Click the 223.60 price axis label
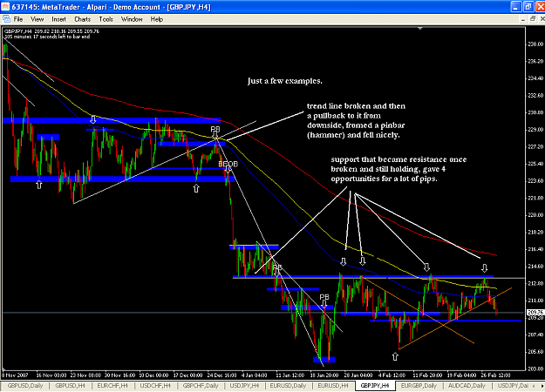The image size is (545, 392). [535, 181]
